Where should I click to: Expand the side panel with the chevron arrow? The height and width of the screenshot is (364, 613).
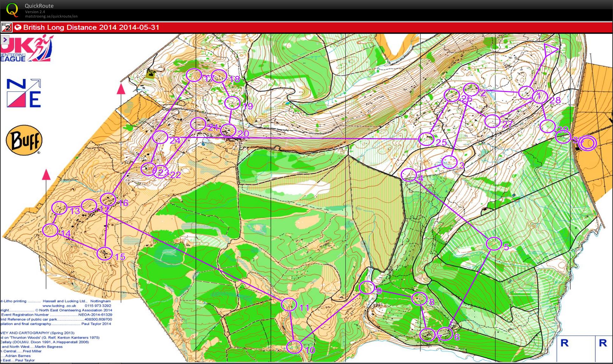pos(5,40)
